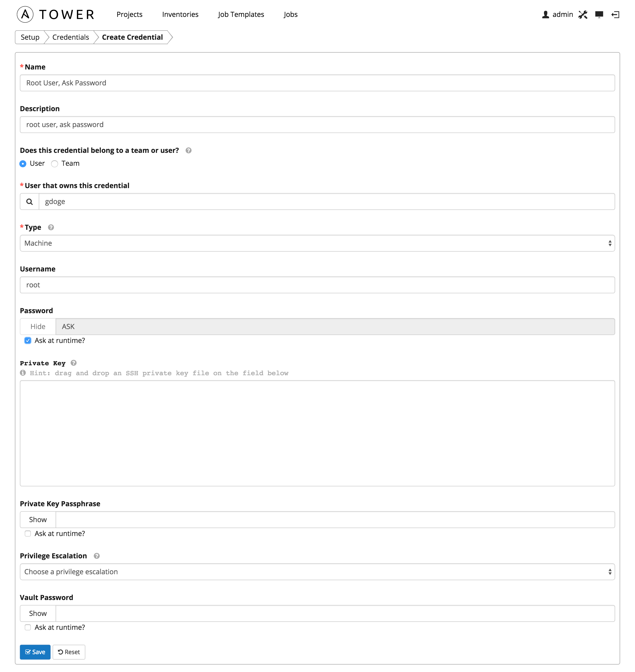Screen dimensions: 635x672
Task: Enable Vault Password Ask at runtime
Action: (x=28, y=627)
